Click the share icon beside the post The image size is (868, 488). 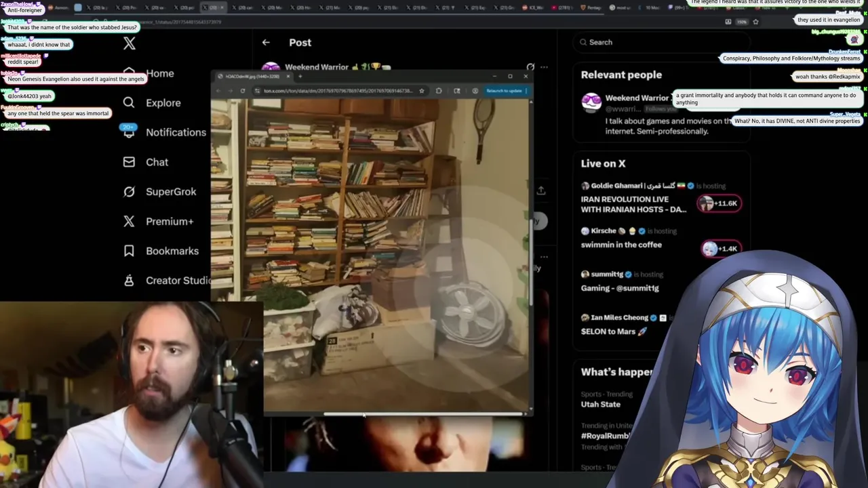tap(540, 190)
